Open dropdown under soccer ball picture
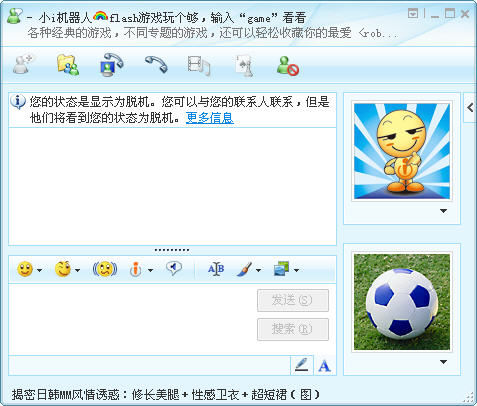The height and width of the screenshot is (406, 477). click(x=443, y=362)
